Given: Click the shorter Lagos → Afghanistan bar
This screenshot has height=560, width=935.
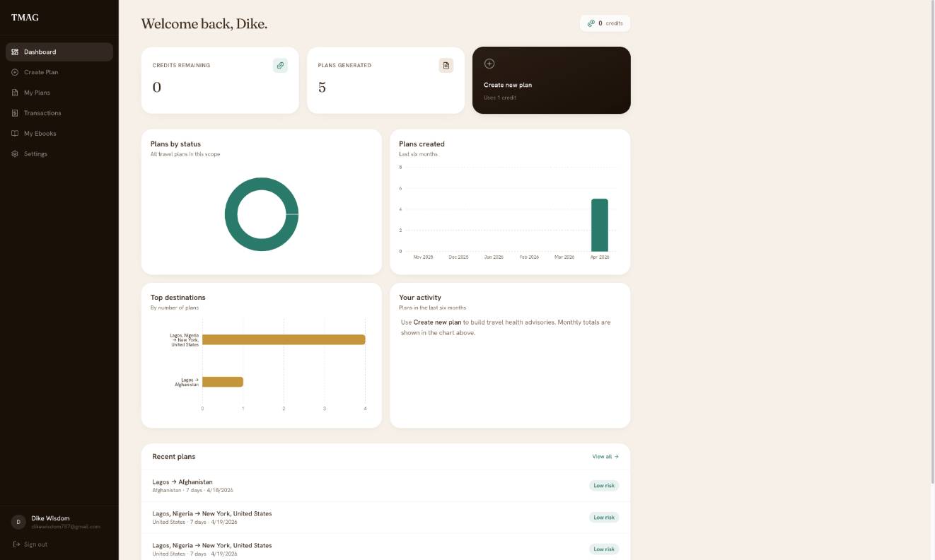Looking at the screenshot, I should pyautogui.click(x=223, y=382).
